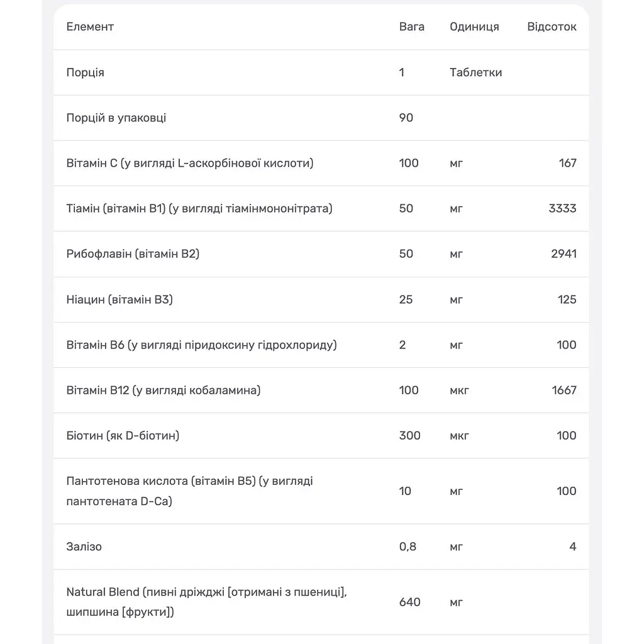Image resolution: width=644 pixels, height=644 pixels.
Task: Select the 0,8 weight value for Залізо
Action: [x=408, y=547]
